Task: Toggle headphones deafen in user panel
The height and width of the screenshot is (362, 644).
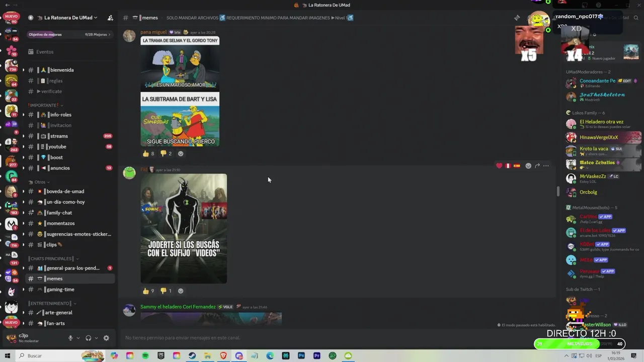Action: tap(89, 338)
